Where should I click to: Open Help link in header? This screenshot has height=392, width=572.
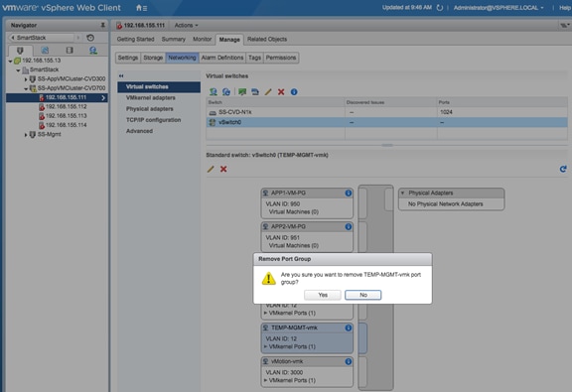[565, 8]
